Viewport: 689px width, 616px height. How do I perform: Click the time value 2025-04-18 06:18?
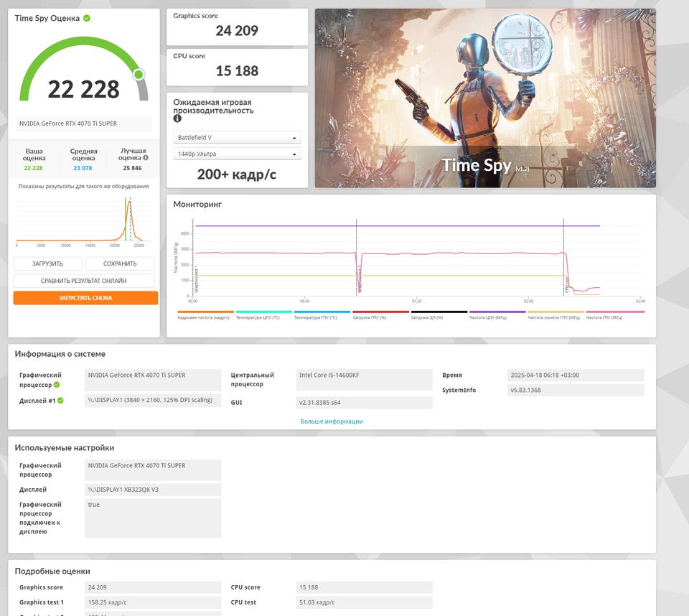pyautogui.click(x=576, y=375)
